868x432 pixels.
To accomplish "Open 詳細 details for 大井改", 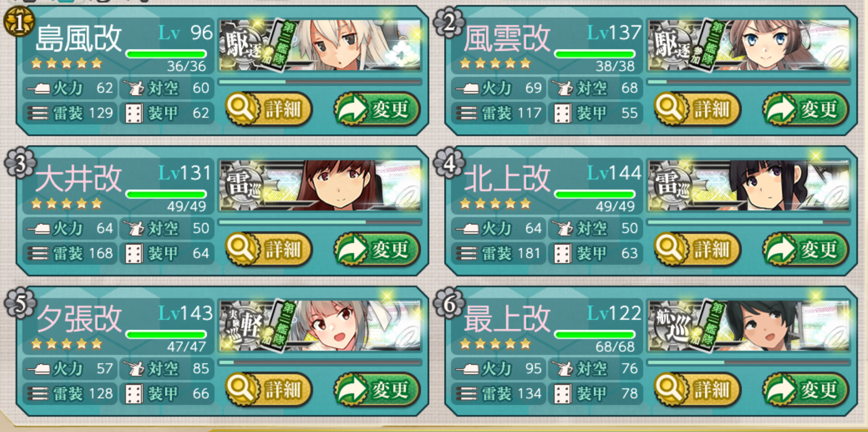I will point(269,249).
